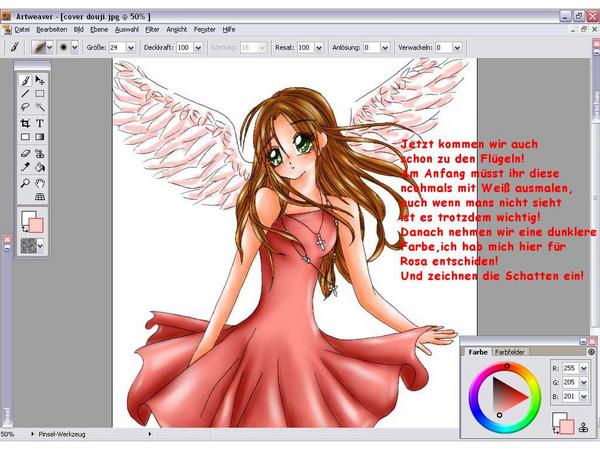Click the paper texture preview thumbnail

click(x=29, y=246)
